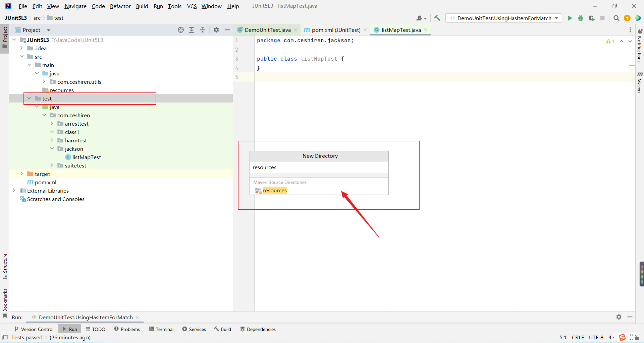Click the New Directory name input field
The height and width of the screenshot is (343, 644).
319,167
